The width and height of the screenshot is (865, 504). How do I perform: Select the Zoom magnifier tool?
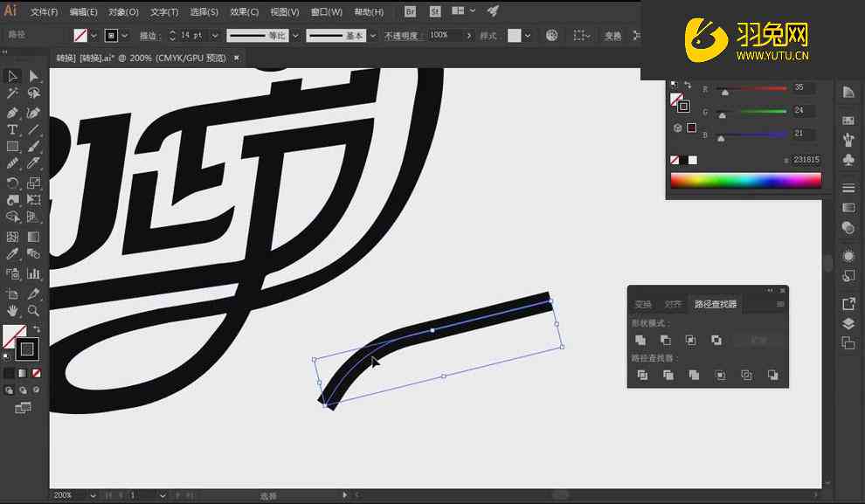[33, 310]
